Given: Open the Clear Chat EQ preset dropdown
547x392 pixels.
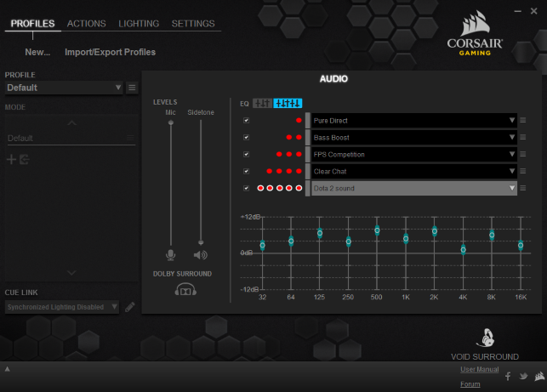Looking at the screenshot, I should 414,171.
